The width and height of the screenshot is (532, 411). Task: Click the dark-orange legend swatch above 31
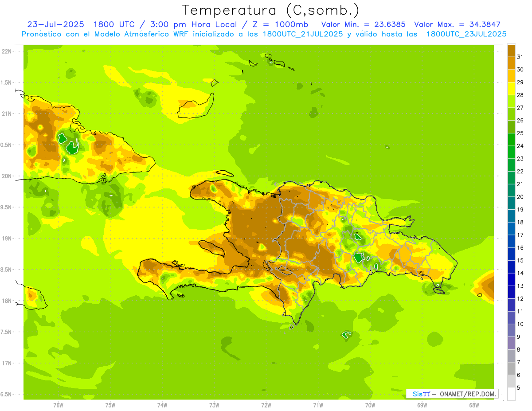pyautogui.click(x=511, y=50)
